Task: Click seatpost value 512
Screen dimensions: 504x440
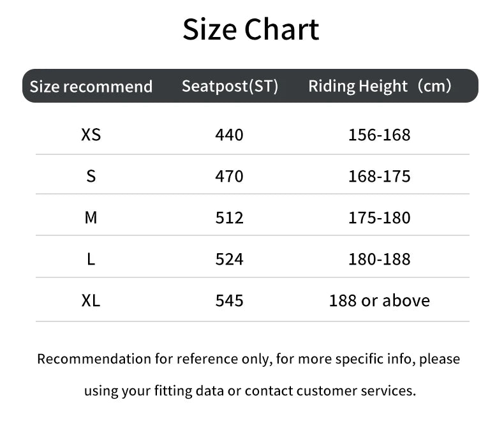Action: coord(230,217)
